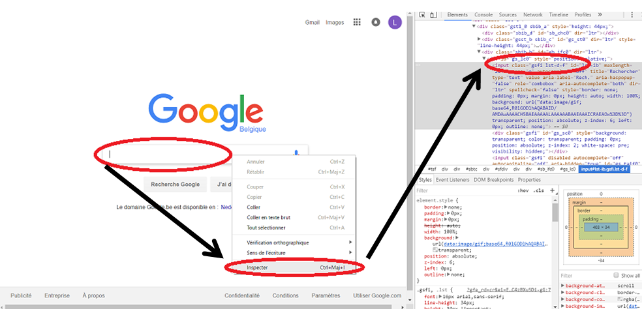Open the DevTools three-dot customize menu
The width and height of the screenshot is (644, 313).
(632, 15)
